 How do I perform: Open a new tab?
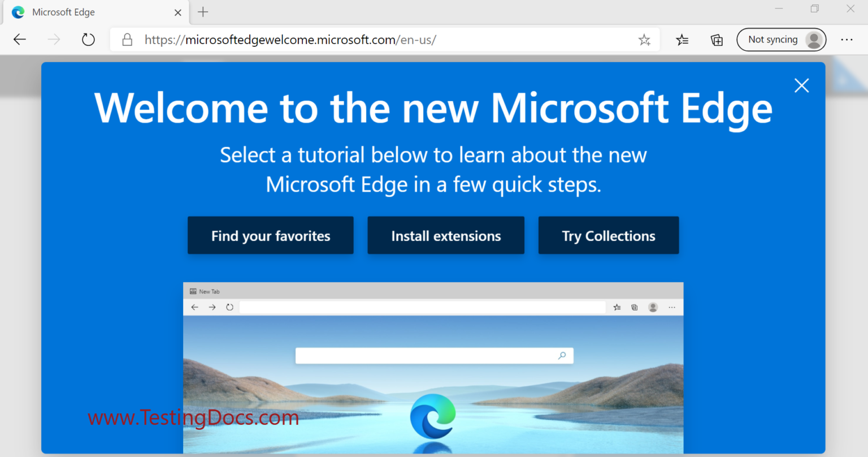click(202, 12)
